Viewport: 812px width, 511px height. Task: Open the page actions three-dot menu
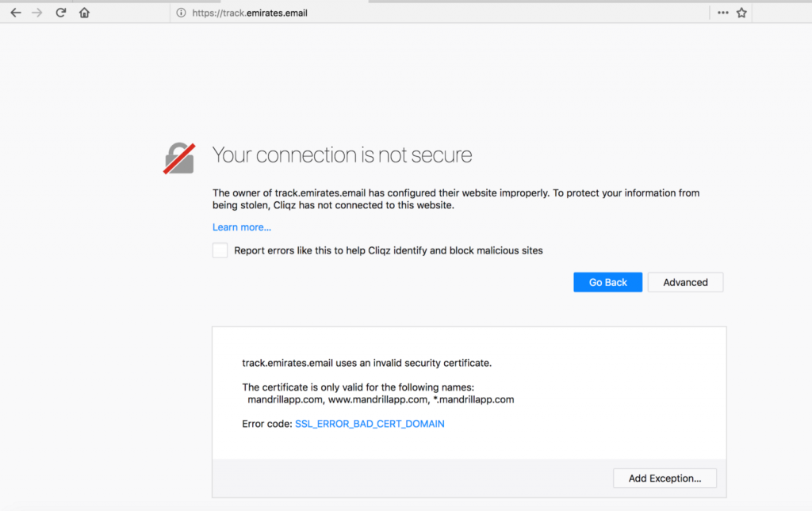[x=723, y=13]
